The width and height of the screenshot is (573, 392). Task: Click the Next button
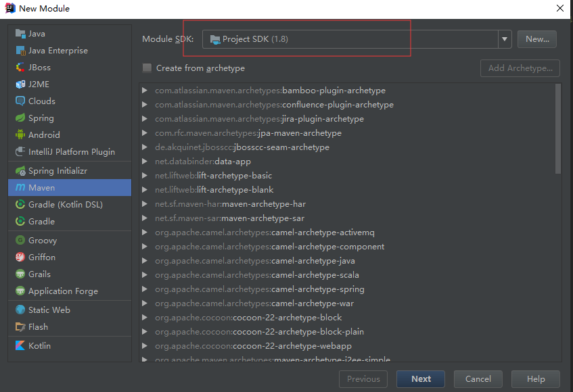pos(421,379)
